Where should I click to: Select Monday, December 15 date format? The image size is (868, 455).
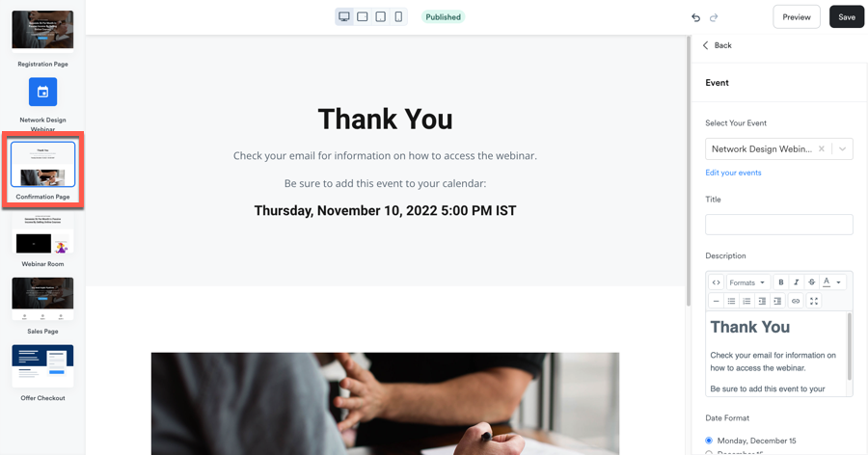(x=709, y=441)
